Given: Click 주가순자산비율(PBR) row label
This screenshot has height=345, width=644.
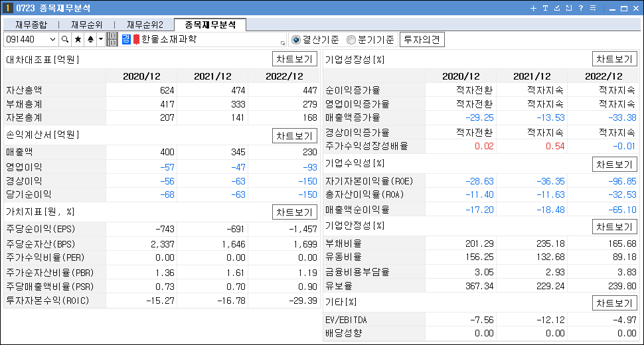Looking at the screenshot, I should click(50, 273).
